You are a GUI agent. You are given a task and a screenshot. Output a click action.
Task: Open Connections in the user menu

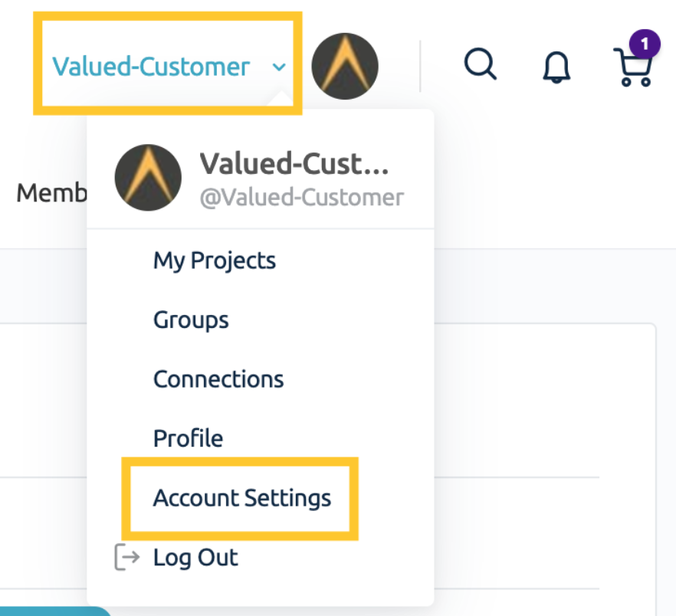[218, 379]
